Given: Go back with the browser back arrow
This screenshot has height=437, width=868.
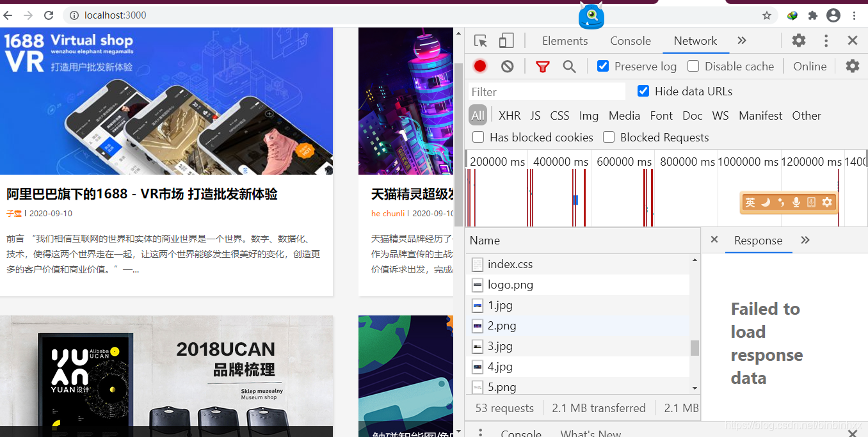Looking at the screenshot, I should pos(8,15).
